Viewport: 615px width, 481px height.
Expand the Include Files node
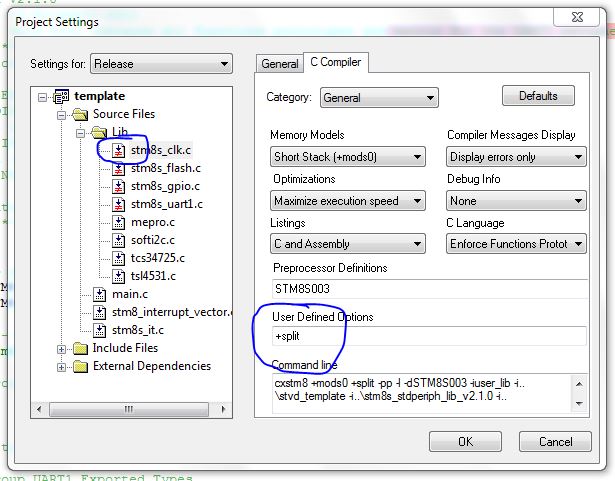click(61, 349)
